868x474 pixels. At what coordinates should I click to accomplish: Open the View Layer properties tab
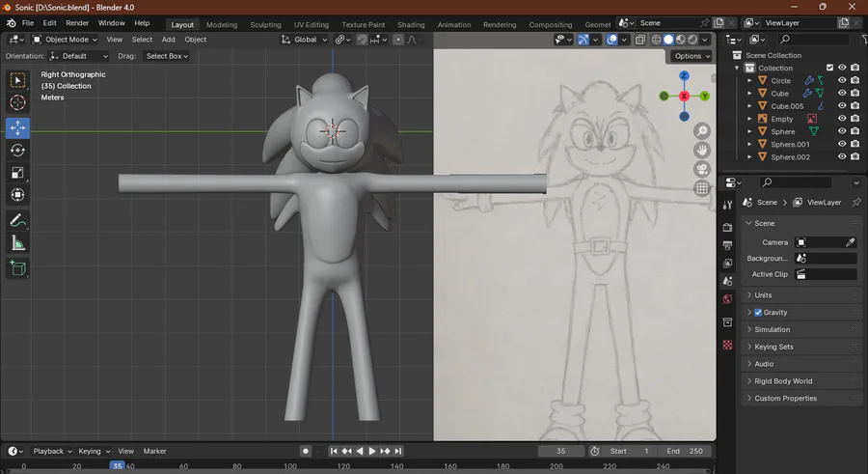728,263
